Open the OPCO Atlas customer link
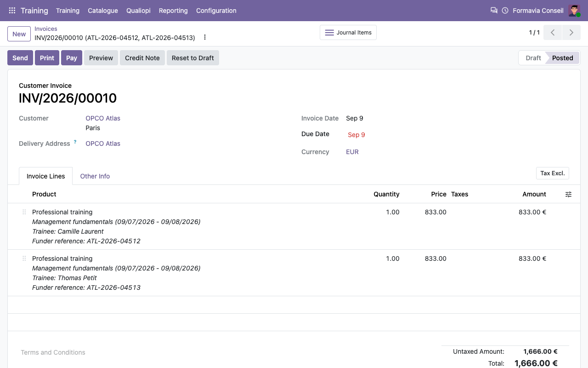The image size is (588, 368). (103, 118)
